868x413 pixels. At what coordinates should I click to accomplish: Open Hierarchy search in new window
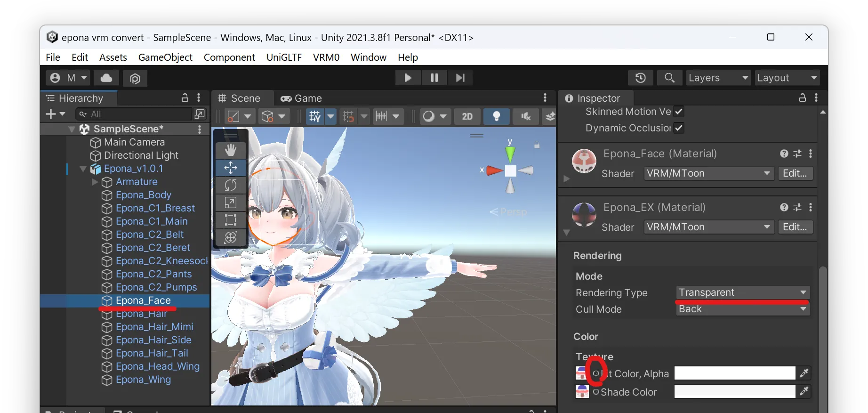coord(200,114)
